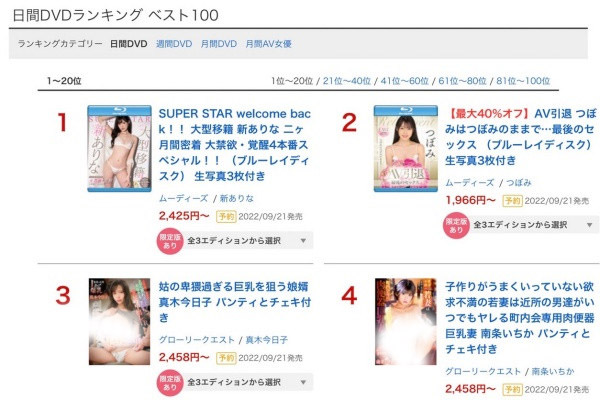
Task: Open the rank 1 cover thumbnail
Action: pos(119,149)
